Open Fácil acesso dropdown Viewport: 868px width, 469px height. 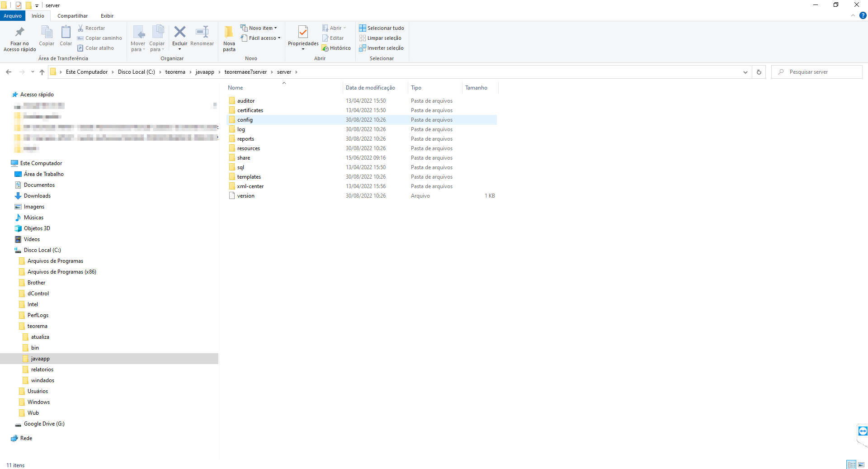[261, 38]
